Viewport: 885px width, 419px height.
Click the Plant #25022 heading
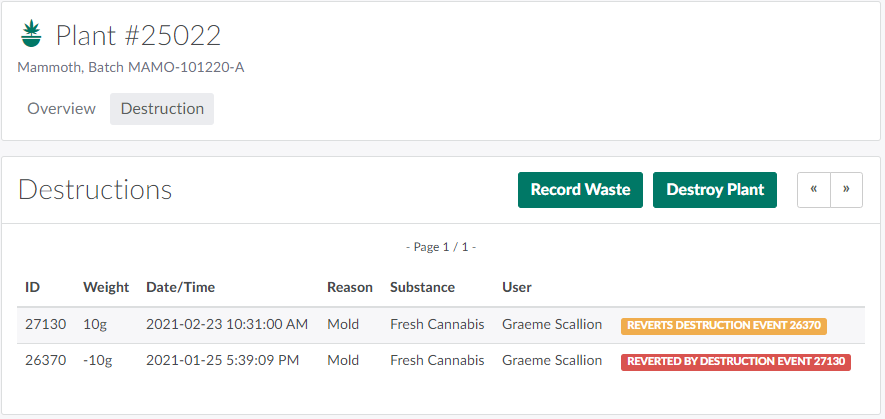[x=138, y=36]
